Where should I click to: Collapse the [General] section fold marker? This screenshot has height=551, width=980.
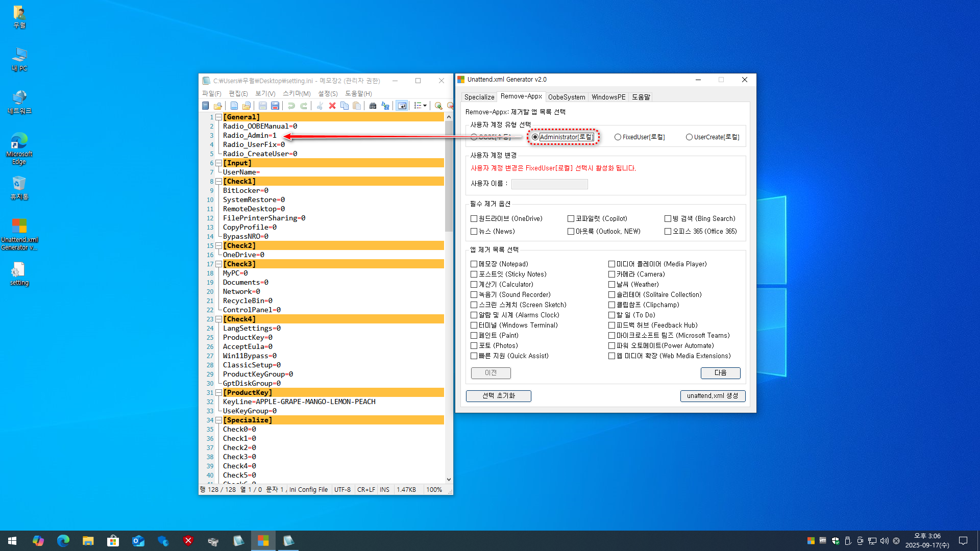click(218, 117)
